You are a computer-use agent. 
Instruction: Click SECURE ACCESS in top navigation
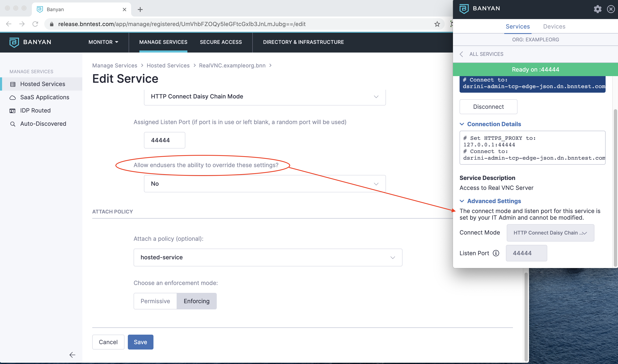(221, 42)
